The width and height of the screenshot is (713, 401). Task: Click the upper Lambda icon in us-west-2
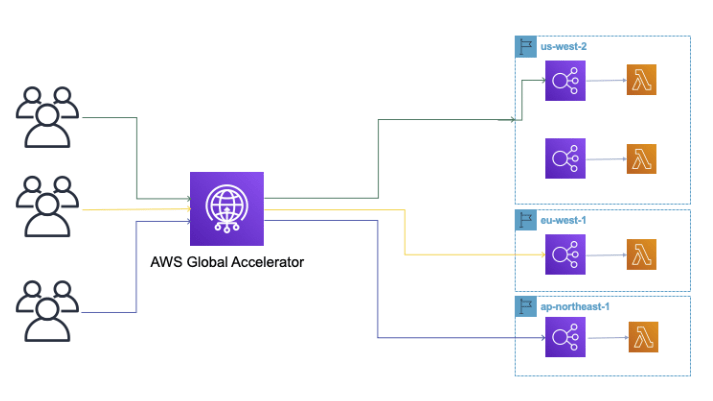(641, 80)
